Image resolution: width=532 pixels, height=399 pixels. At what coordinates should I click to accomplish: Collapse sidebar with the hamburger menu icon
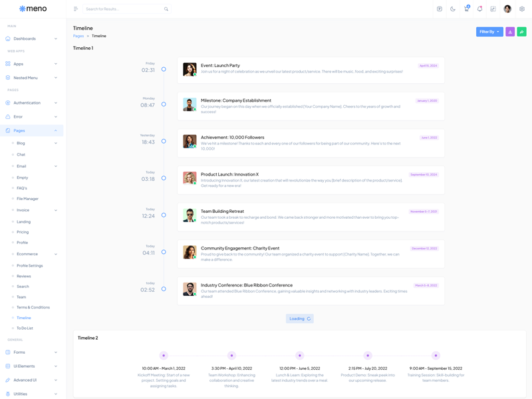(x=76, y=9)
